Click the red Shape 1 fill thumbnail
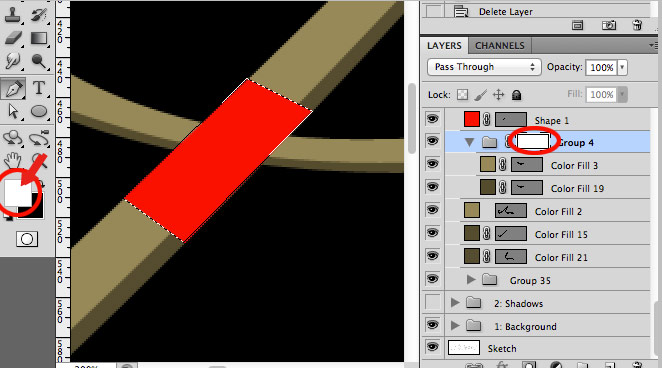 [x=472, y=119]
